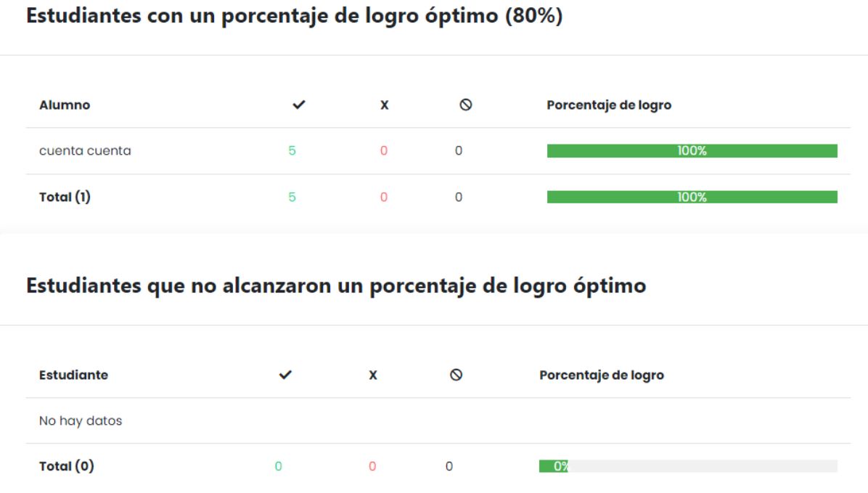868x493 pixels.
Task: Click the omitted icon in the Estudiante table header
Action: coord(456,375)
